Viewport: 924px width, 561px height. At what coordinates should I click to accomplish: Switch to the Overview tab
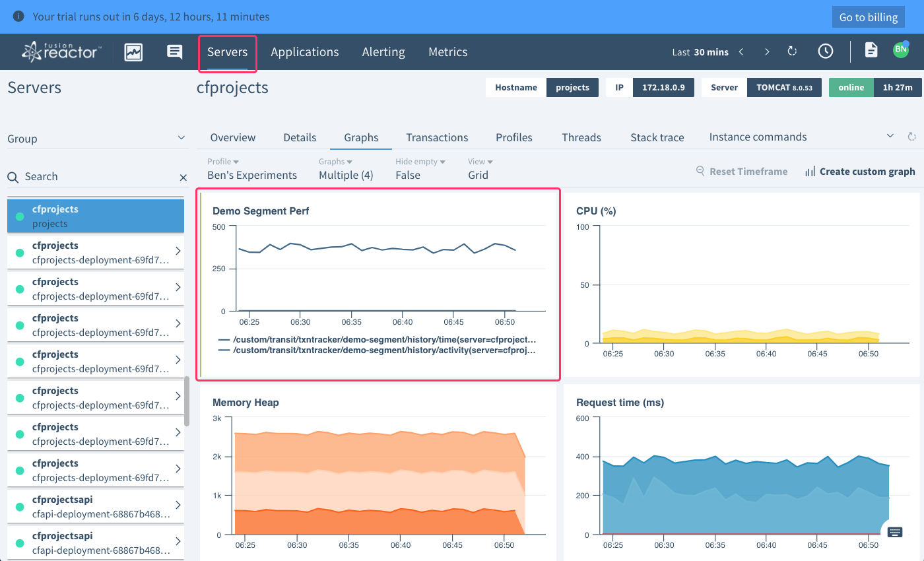(233, 137)
